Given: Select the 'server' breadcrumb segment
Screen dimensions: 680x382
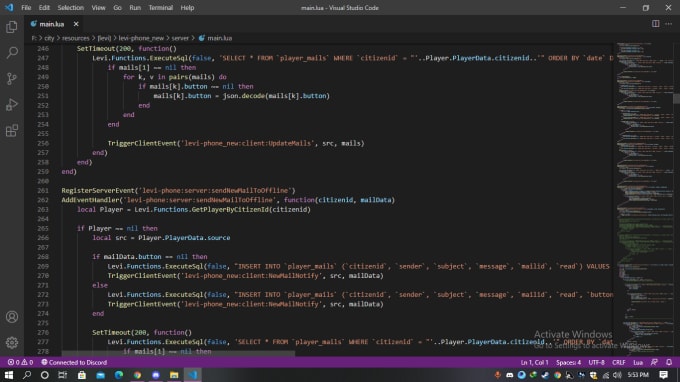Looking at the screenshot, I should (x=180, y=38).
